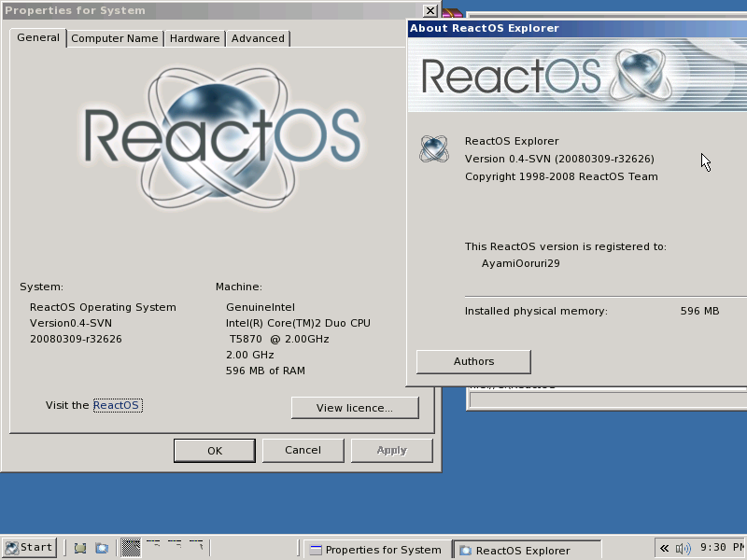Open the Advanced tab
The width and height of the screenshot is (747, 560).
(258, 38)
